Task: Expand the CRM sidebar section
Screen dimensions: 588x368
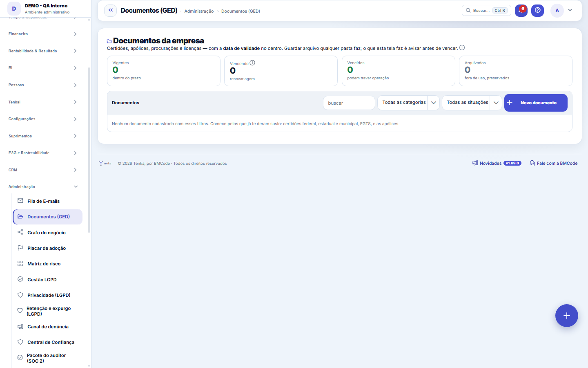Action: click(42, 170)
